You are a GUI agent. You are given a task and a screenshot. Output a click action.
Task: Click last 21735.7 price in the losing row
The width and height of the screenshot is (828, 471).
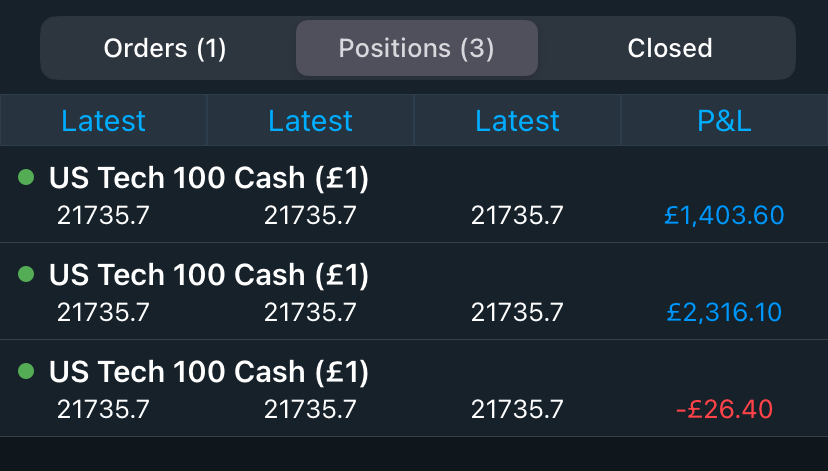point(517,409)
